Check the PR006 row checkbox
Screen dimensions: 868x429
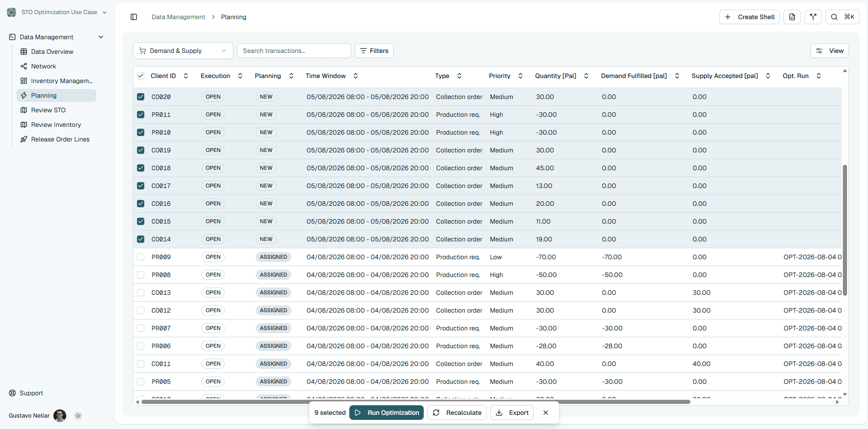[141, 346]
